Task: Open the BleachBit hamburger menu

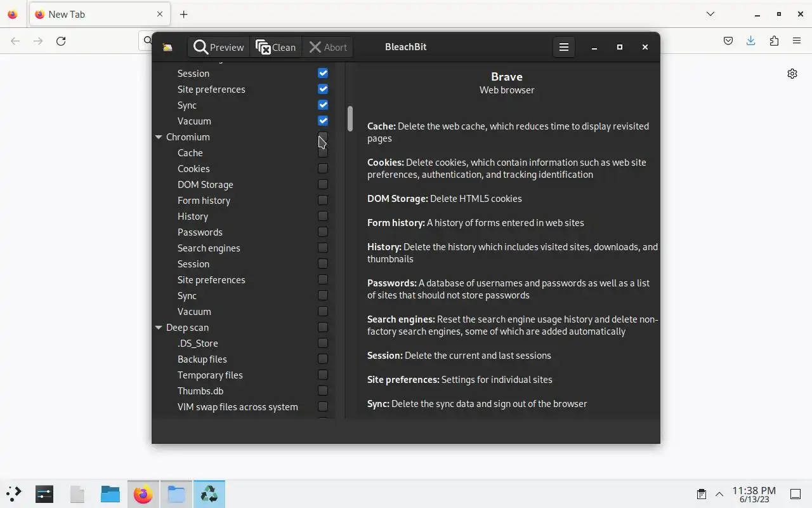Action: pos(563,47)
